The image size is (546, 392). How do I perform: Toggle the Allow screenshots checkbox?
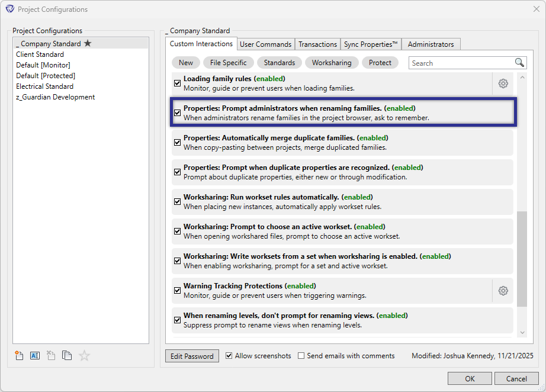(229, 356)
